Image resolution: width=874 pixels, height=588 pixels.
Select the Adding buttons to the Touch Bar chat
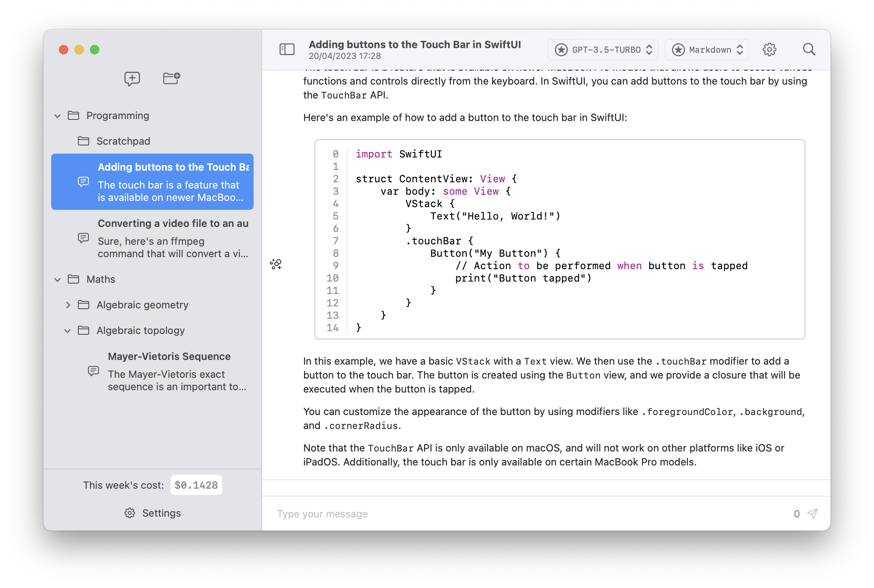click(152, 182)
